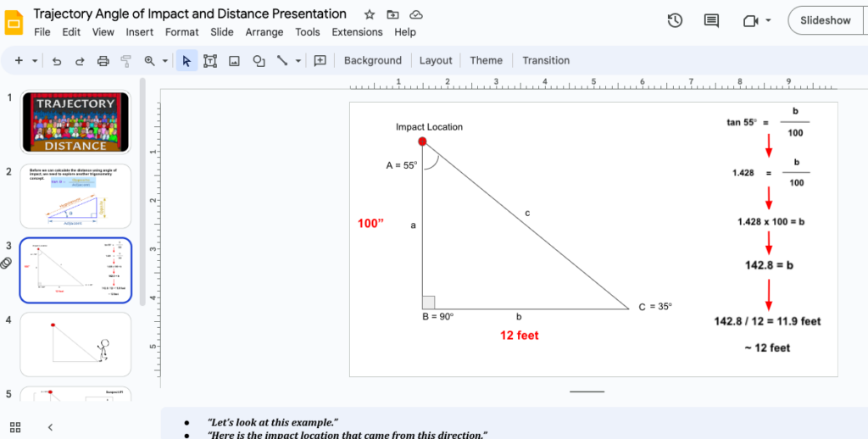
Task: Collapse the slide filmstrip panel
Action: click(50, 427)
